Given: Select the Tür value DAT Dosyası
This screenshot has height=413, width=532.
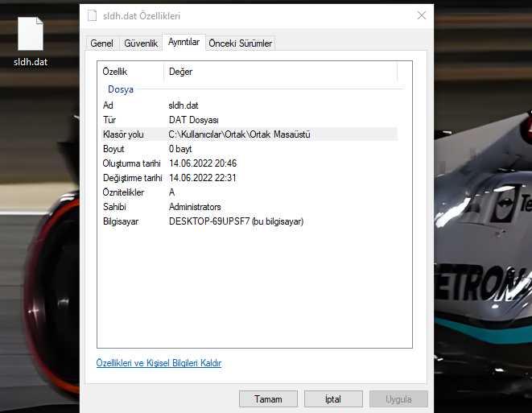Looking at the screenshot, I should point(194,120).
